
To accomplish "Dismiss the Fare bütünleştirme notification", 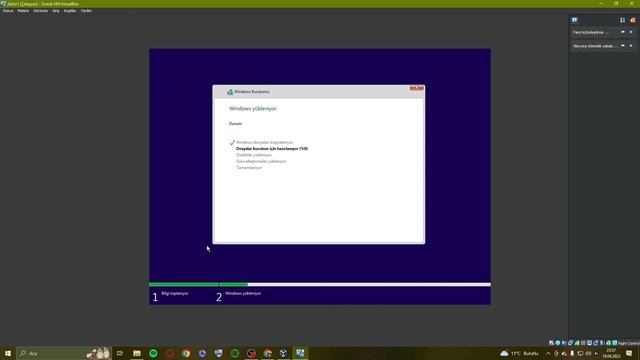I will point(631,32).
